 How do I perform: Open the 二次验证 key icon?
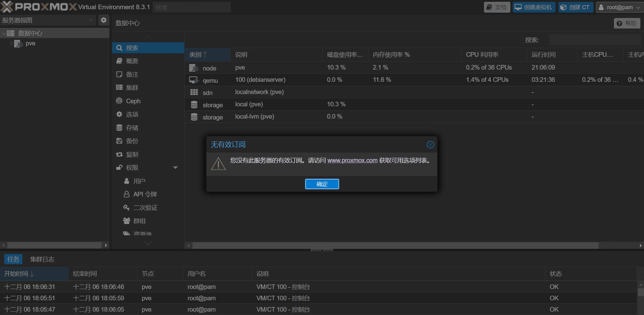(x=127, y=208)
